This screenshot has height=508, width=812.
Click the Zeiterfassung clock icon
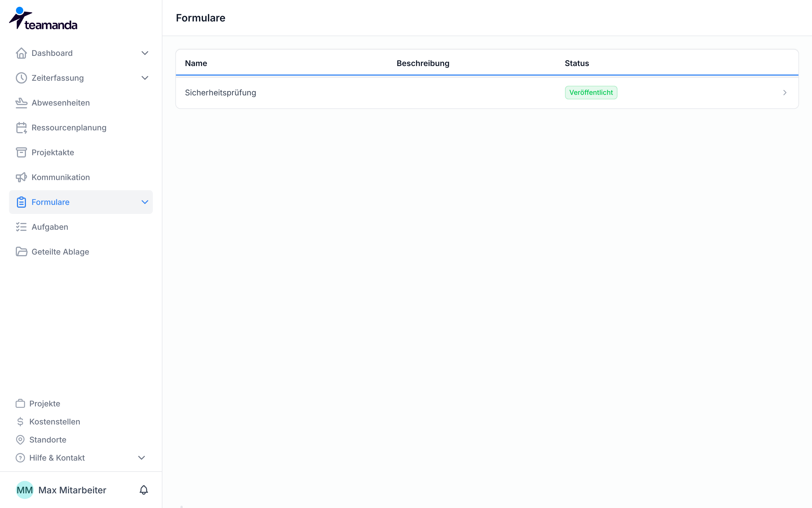coord(21,78)
